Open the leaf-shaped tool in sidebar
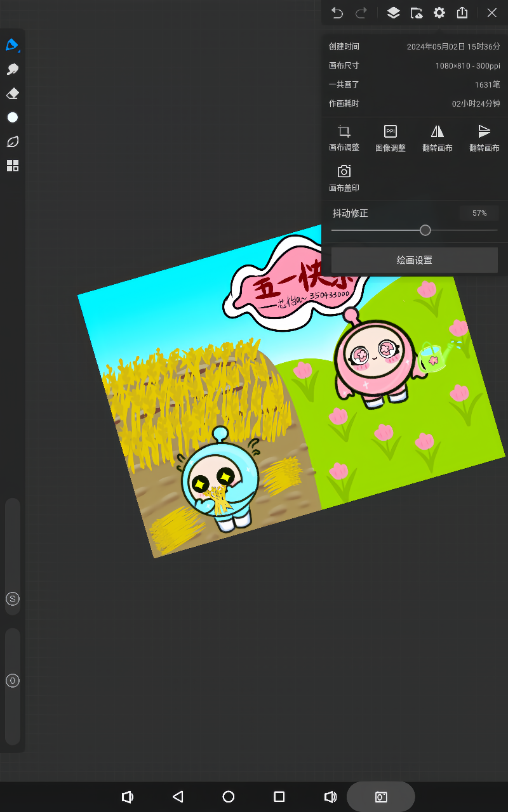 [x=12, y=141]
